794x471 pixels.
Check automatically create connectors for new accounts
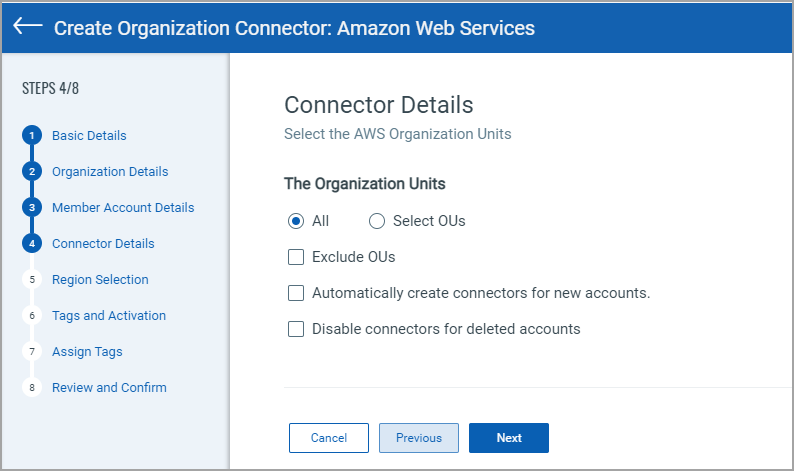(x=296, y=293)
